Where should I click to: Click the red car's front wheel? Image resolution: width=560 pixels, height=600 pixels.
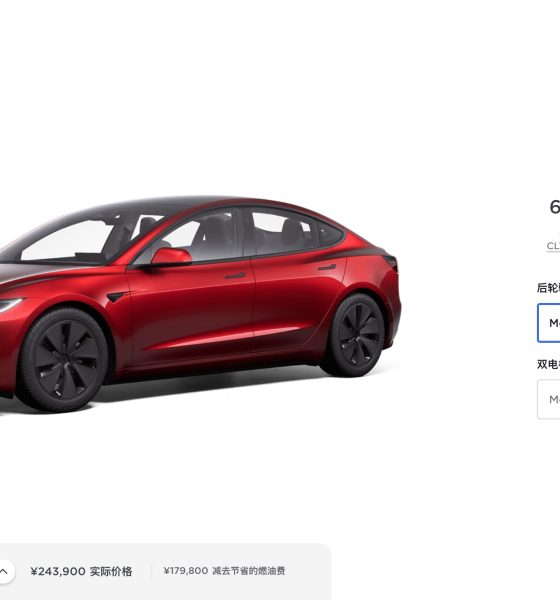coord(64,360)
